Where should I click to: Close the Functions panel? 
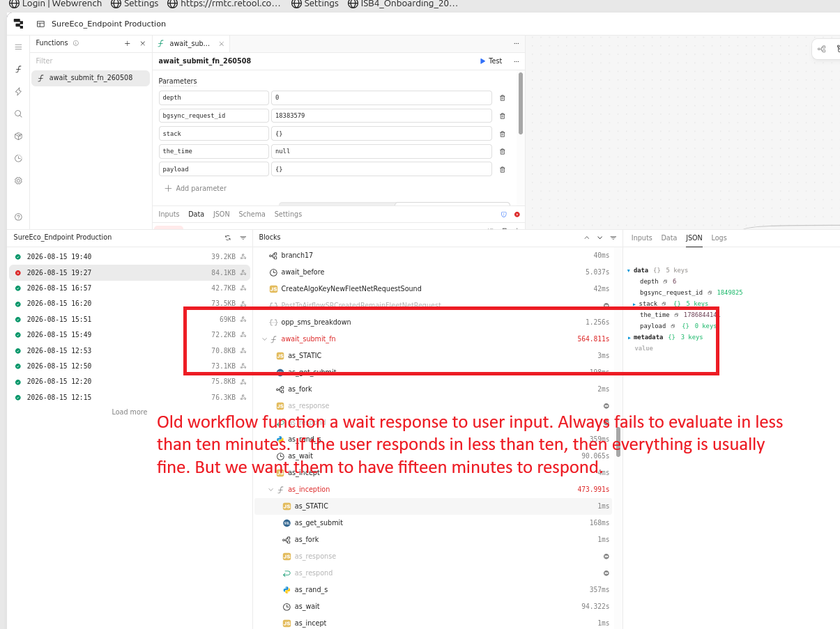[x=143, y=43]
